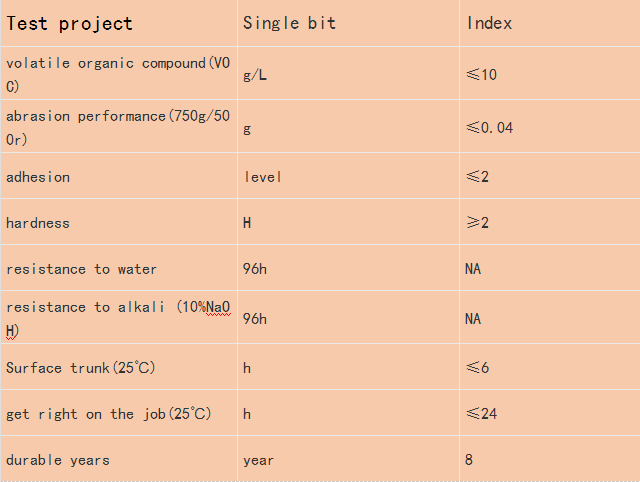Select the 'Surface trunk(25°C)' cell

tap(119, 367)
